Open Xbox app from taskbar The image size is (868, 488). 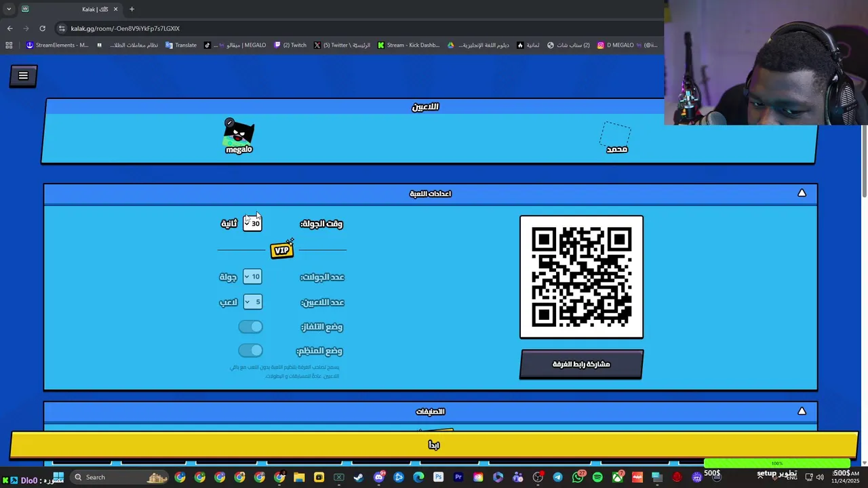click(617, 477)
